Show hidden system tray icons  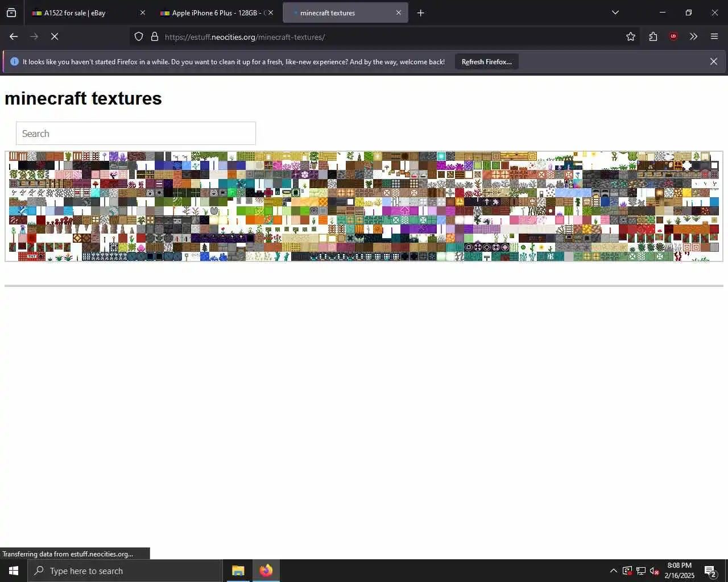point(613,571)
